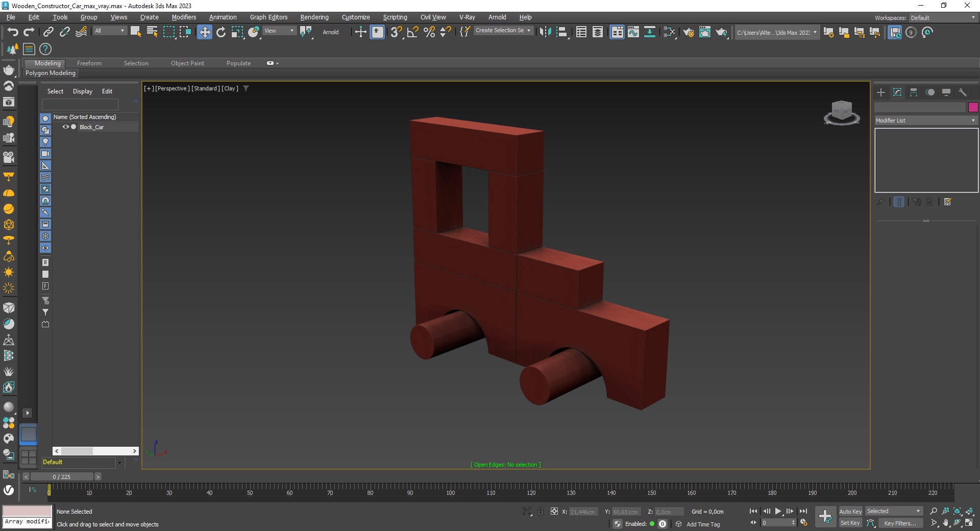Screen dimensions: 980x531
Task: Toggle display lights filter in scene explorer
Action: [45, 142]
